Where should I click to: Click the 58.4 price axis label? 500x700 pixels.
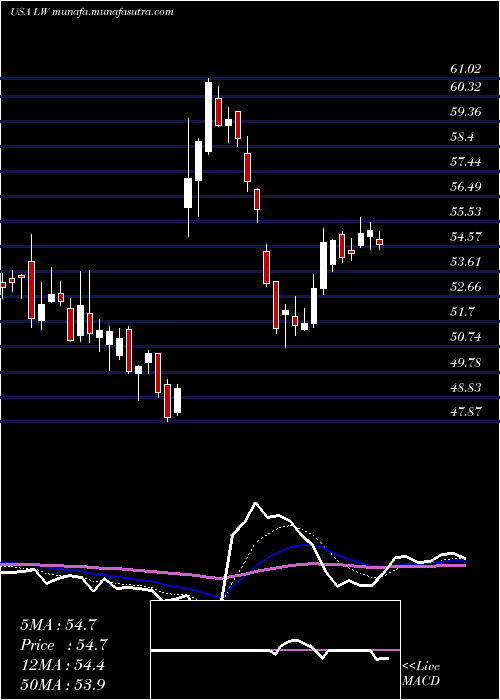[x=462, y=137]
